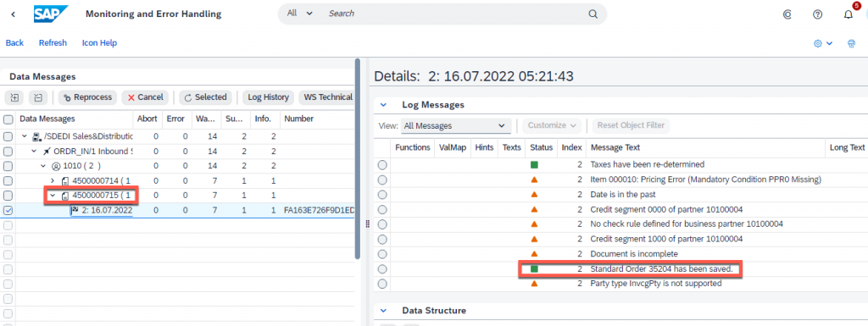This screenshot has width=868, height=326.
Task: Collapse the 1010 ( 2 ) node
Action: point(43,166)
